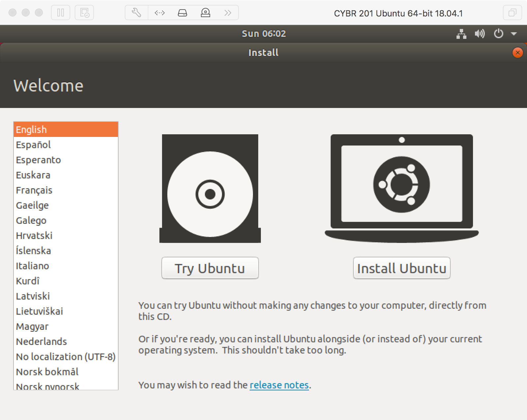Open system menu dropdown arrow

[x=514, y=34]
